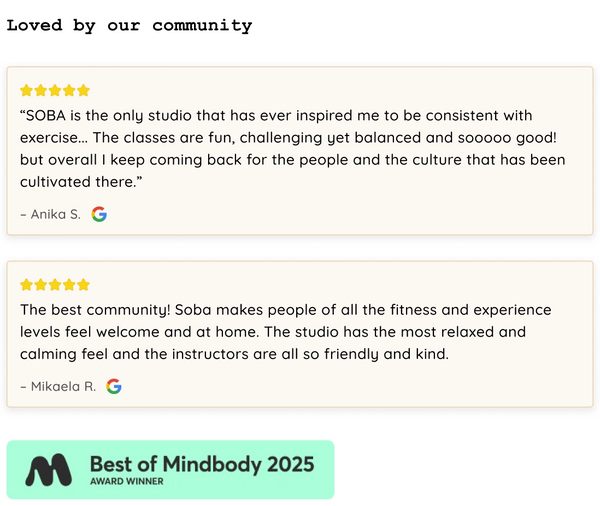Tap the third star in Mikaela R.'s review
Viewport: 600px width, 506px height.
coord(55,284)
